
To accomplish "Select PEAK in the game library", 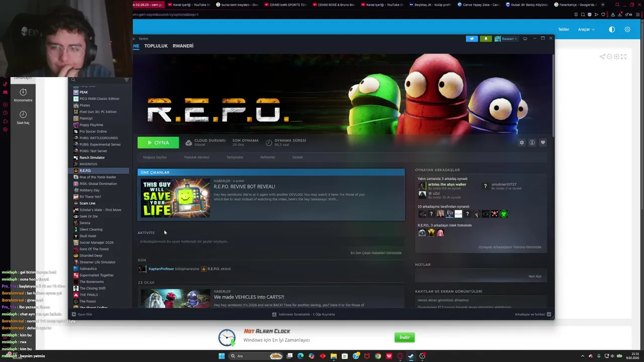I will 84,92.
